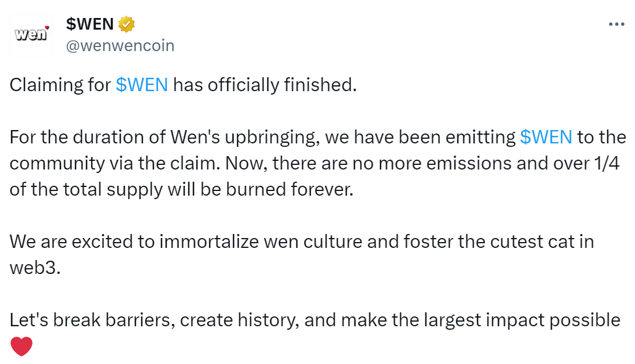The image size is (635, 364).
Task: Click the wen profile avatar
Action: coord(31,35)
